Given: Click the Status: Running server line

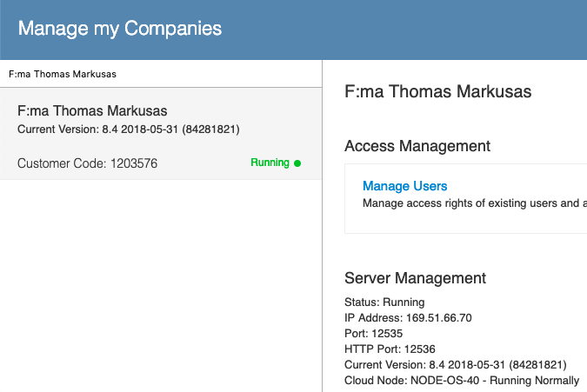Looking at the screenshot, I should click(384, 302).
